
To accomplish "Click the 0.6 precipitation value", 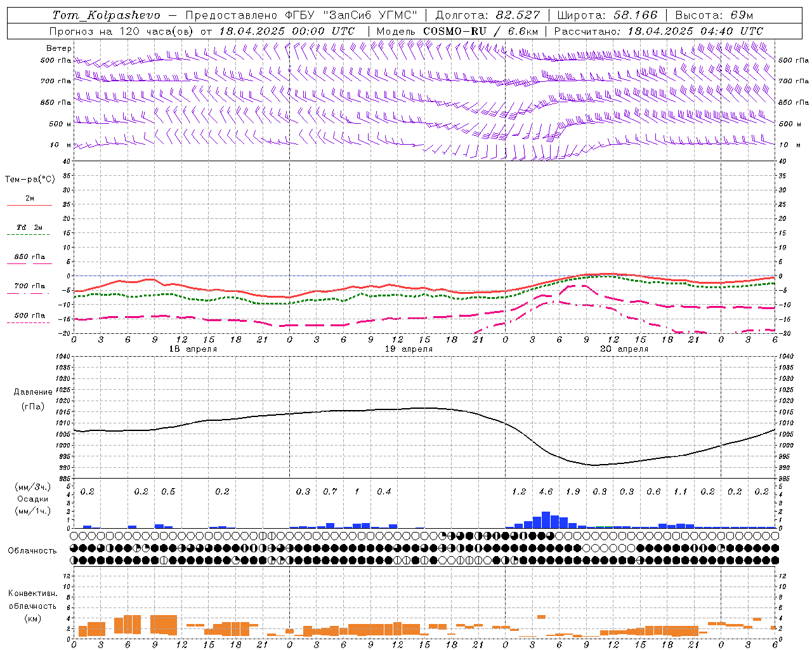I will (x=653, y=492).
